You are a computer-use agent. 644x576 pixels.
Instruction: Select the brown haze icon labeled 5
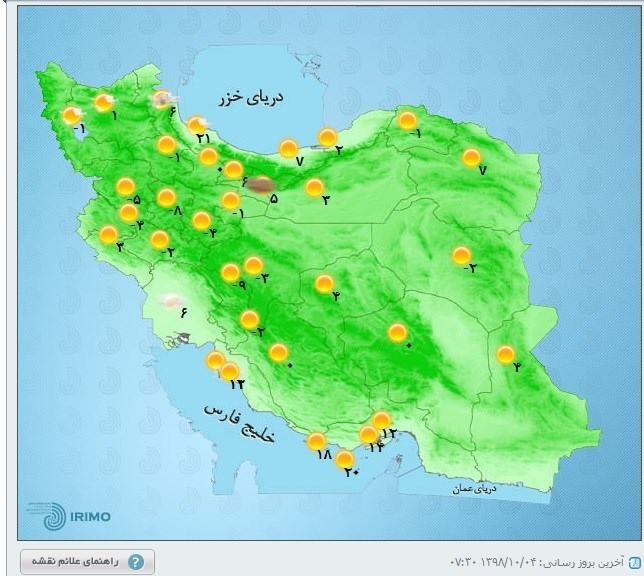pyautogui.click(x=261, y=184)
